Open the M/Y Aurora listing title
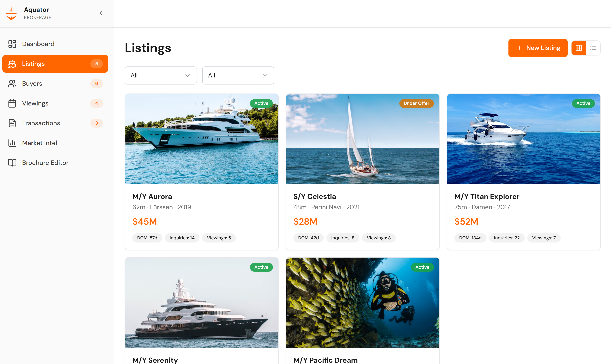 click(x=152, y=196)
